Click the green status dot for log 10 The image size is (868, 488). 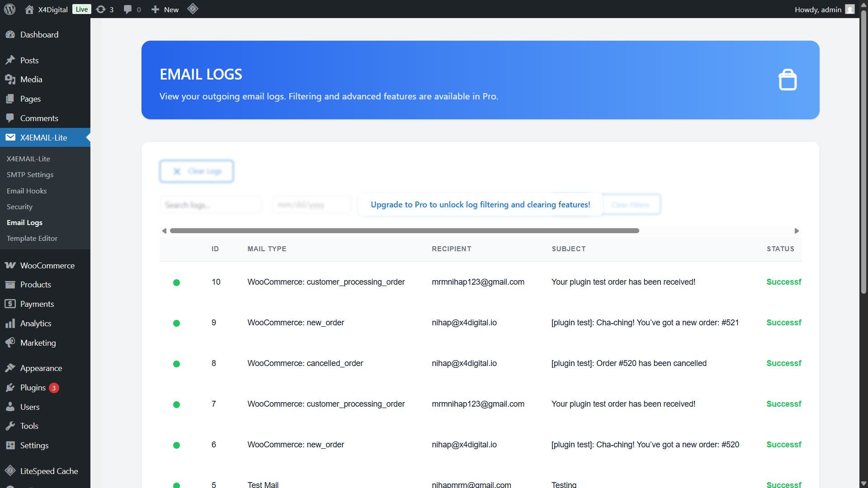coord(176,282)
